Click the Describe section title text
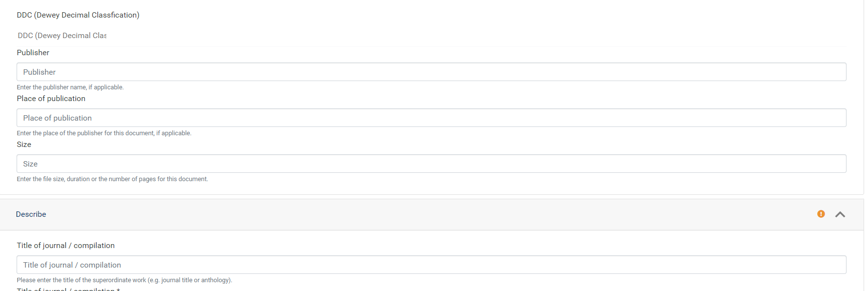 [x=31, y=214]
